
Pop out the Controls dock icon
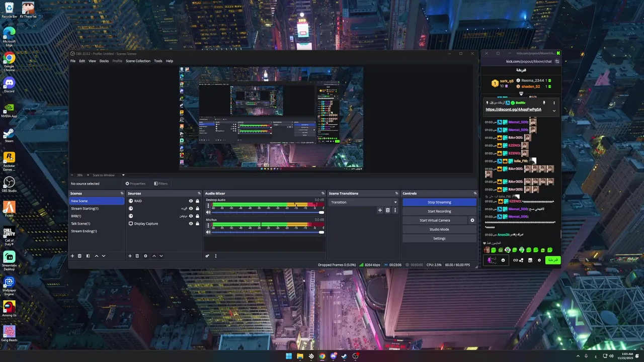[x=475, y=194]
